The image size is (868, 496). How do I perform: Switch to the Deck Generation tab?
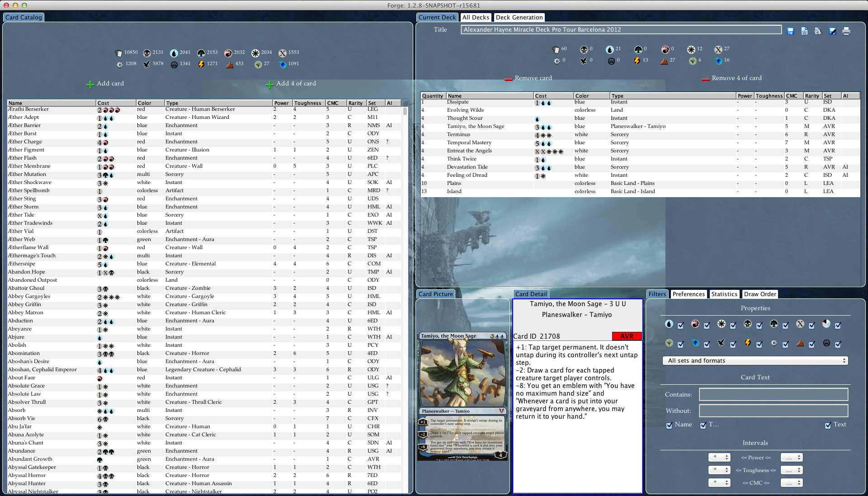pos(519,18)
